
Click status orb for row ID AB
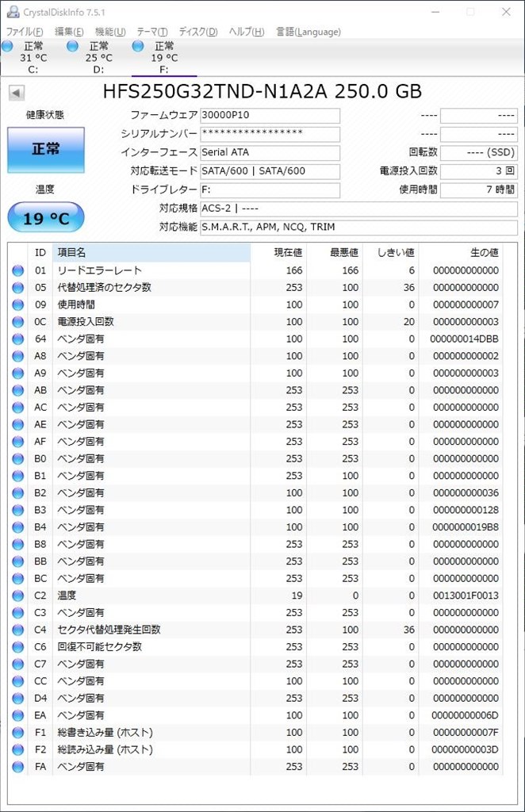tap(17, 390)
